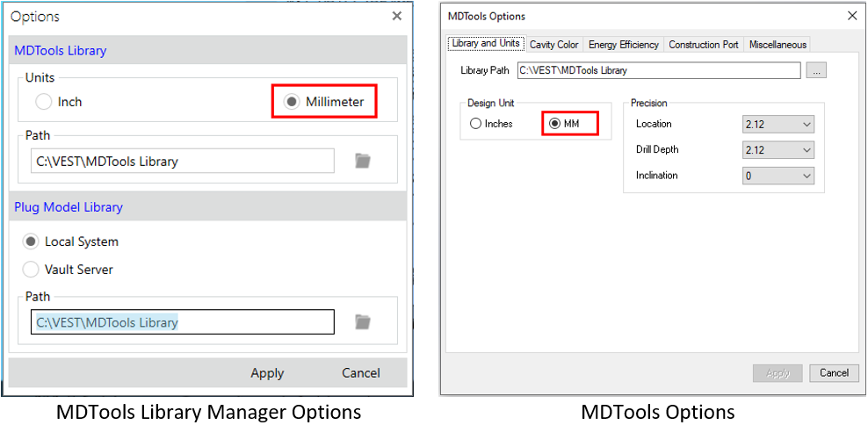Click Apply in MDTools Options dialog
Image resolution: width=868 pixels, height=425 pixels.
click(x=778, y=373)
